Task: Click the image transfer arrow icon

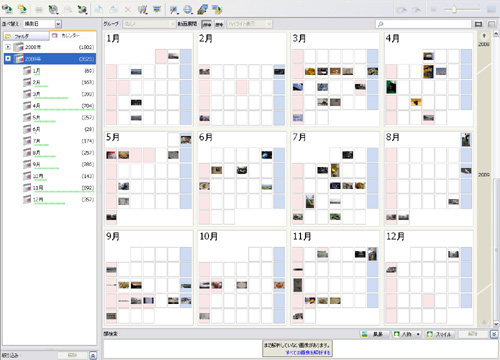Action: tap(217, 10)
